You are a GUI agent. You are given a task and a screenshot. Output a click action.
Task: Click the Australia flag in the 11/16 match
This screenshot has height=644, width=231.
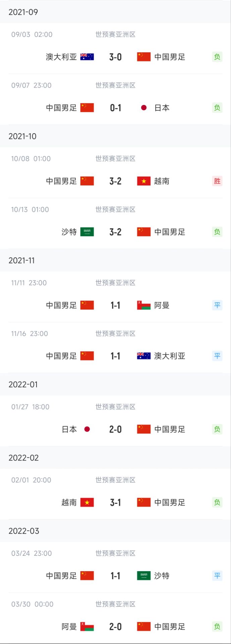pyautogui.click(x=144, y=356)
